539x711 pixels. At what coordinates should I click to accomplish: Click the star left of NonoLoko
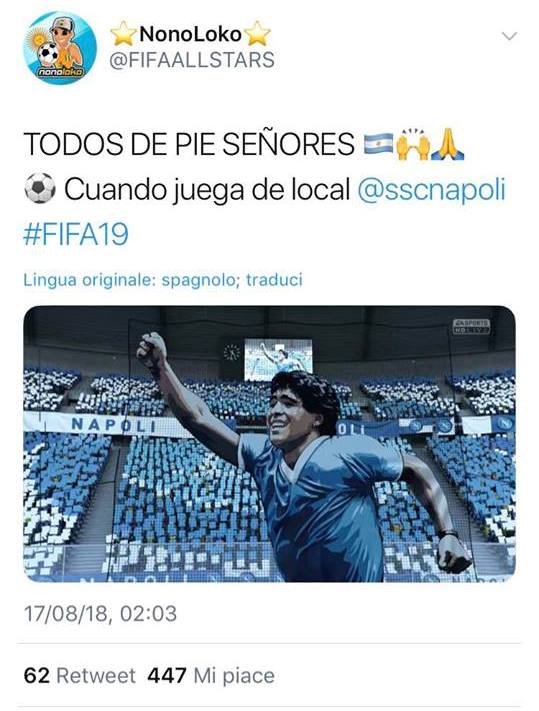[x=123, y=34]
